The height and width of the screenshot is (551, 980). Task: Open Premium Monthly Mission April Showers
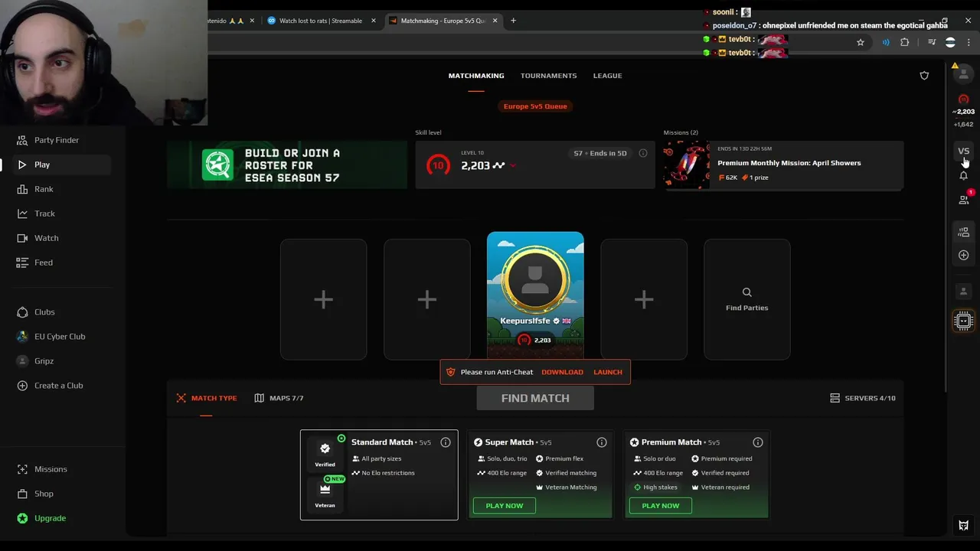(784, 165)
